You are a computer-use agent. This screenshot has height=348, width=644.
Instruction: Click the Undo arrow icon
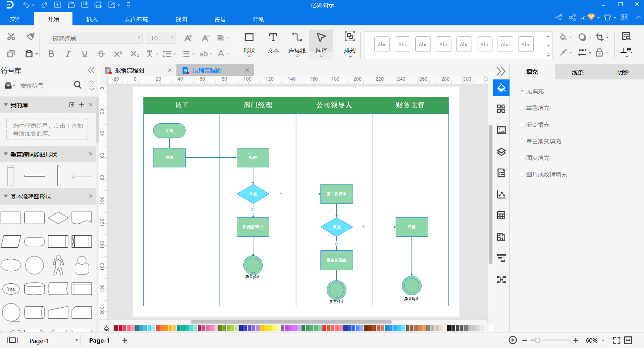pos(26,5)
